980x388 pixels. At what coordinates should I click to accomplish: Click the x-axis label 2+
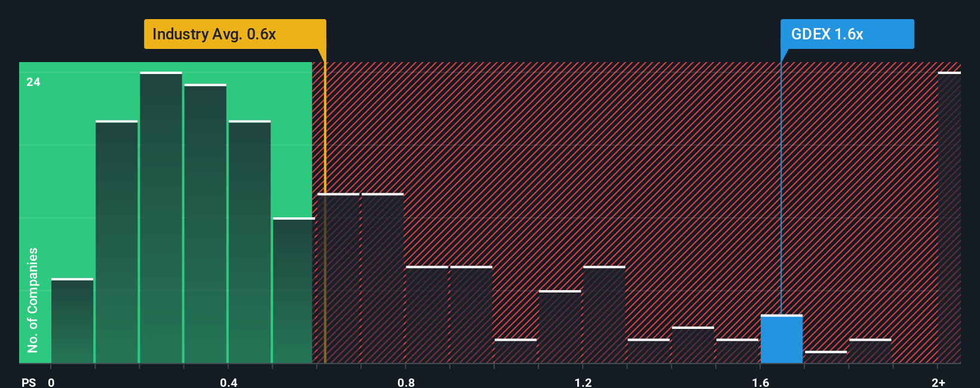point(938,382)
